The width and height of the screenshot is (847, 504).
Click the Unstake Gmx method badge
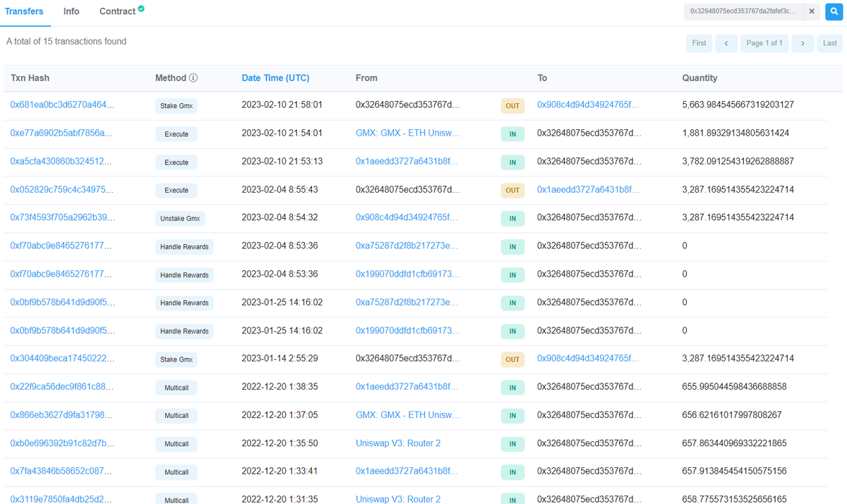[x=180, y=219]
